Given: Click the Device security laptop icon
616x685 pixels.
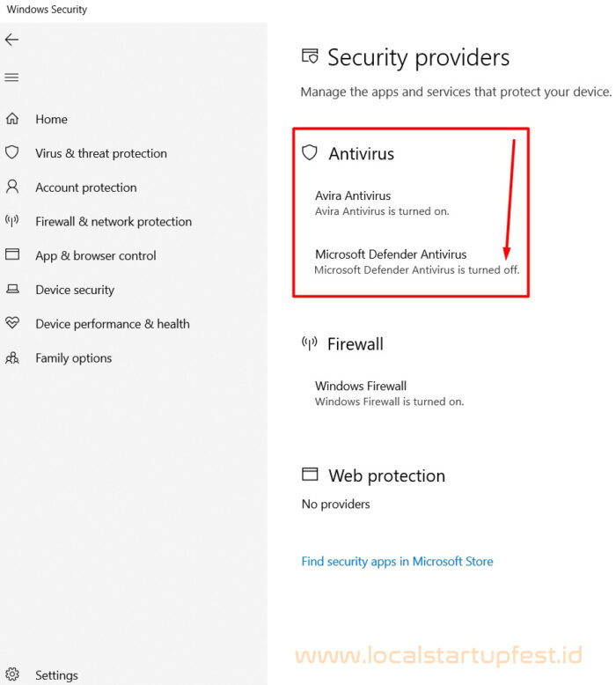Looking at the screenshot, I should point(12,289).
